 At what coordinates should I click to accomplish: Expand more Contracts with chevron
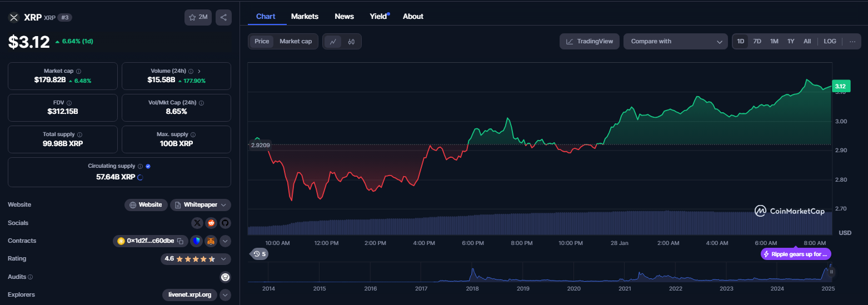click(x=225, y=241)
